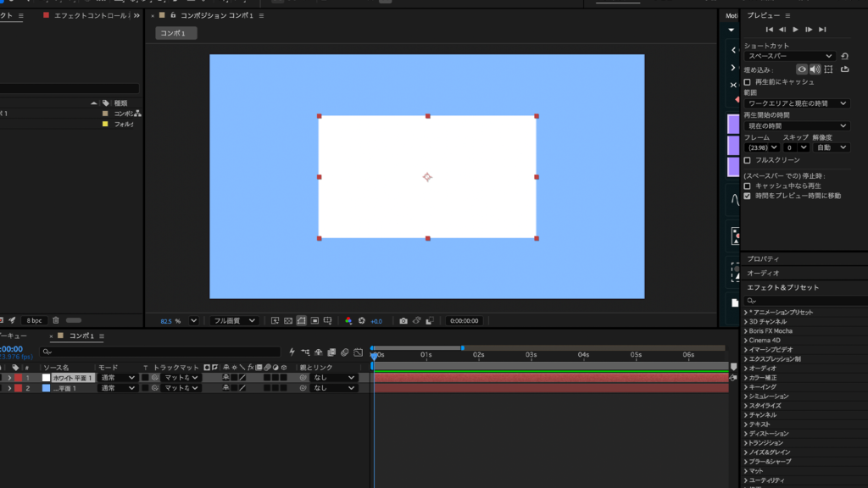Jump to last frame in Preview panel

pyautogui.click(x=822, y=30)
